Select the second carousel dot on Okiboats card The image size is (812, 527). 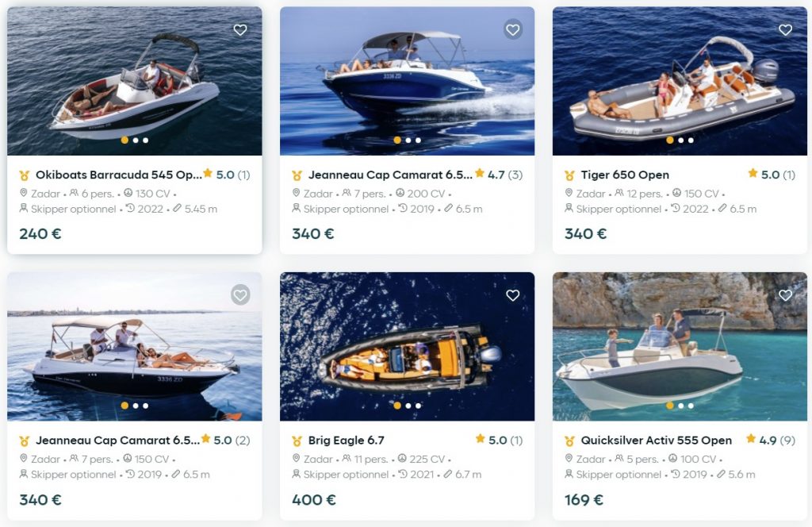(x=135, y=140)
